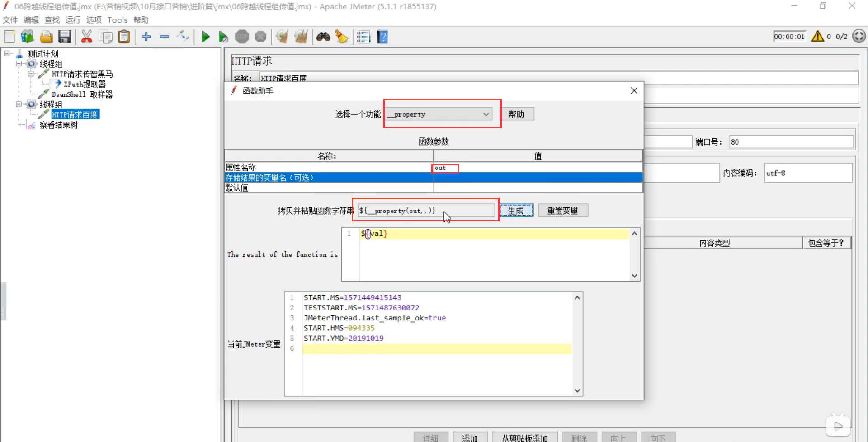Click Start no pauses icon
Image resolution: width=868 pixels, height=442 pixels.
pyautogui.click(x=223, y=37)
